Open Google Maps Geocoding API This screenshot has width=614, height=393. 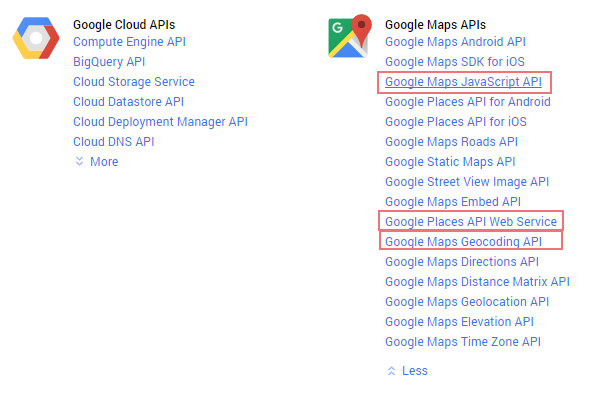463,242
